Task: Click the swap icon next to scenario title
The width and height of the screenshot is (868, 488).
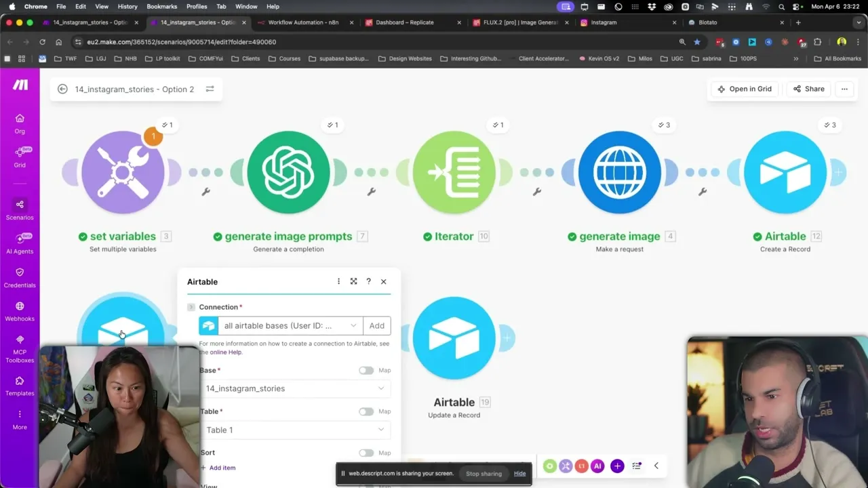Action: pos(210,89)
